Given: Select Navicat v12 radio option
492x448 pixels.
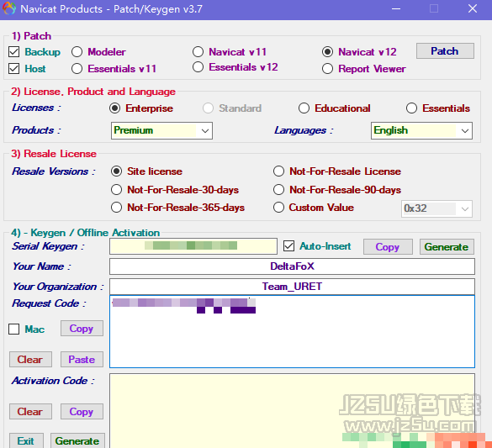Looking at the screenshot, I should pyautogui.click(x=327, y=52).
